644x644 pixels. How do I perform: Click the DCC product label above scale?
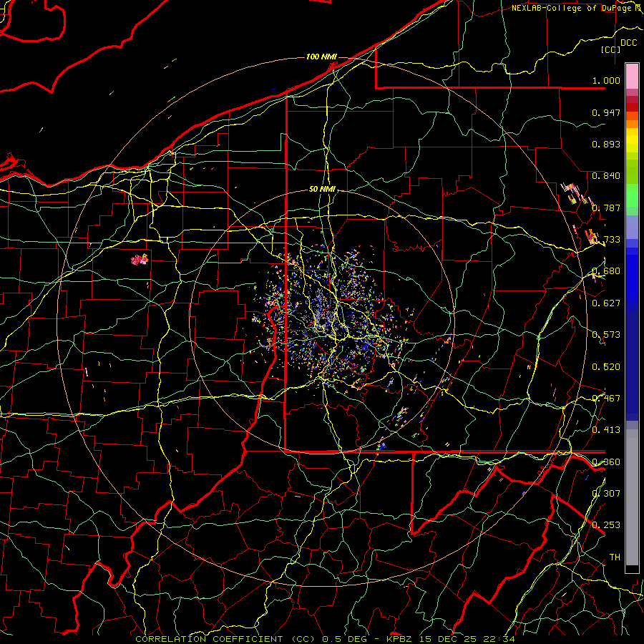[628, 43]
